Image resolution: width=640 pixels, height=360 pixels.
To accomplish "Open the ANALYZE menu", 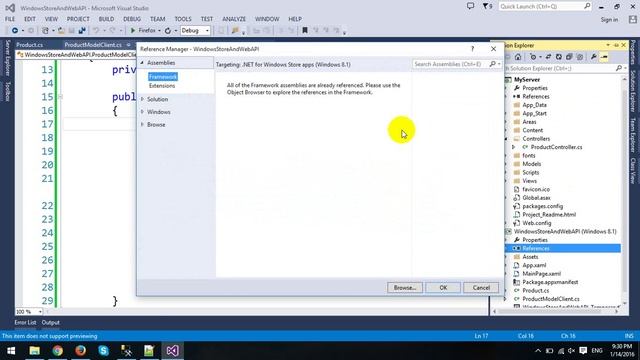I will pyautogui.click(x=234, y=19).
